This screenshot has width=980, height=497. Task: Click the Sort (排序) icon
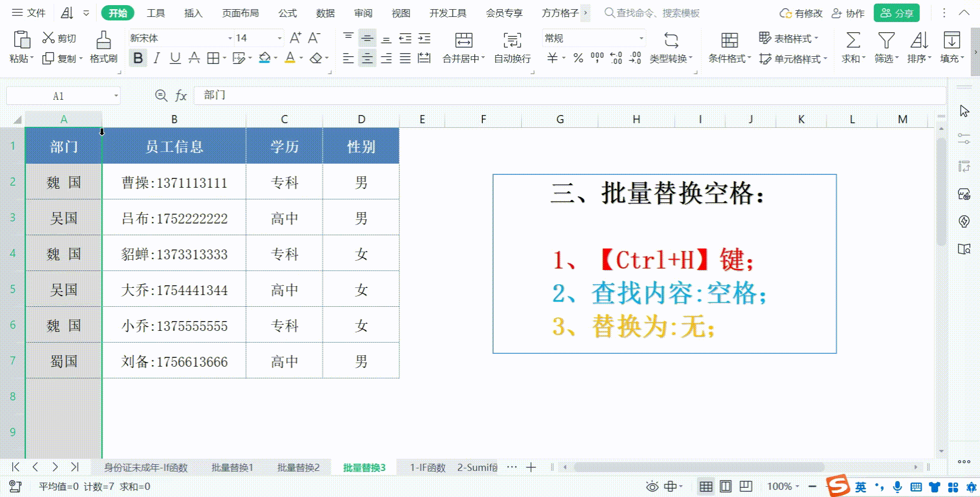(x=919, y=40)
